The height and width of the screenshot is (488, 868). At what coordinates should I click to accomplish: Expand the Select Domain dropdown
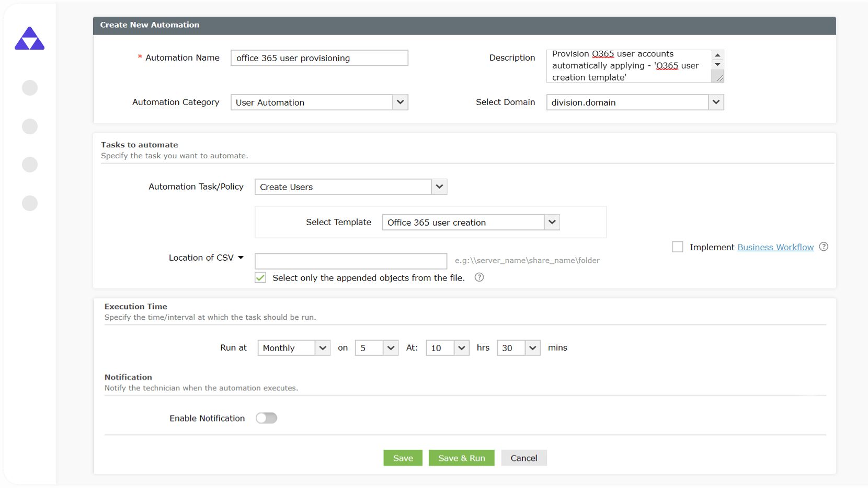[x=635, y=102]
